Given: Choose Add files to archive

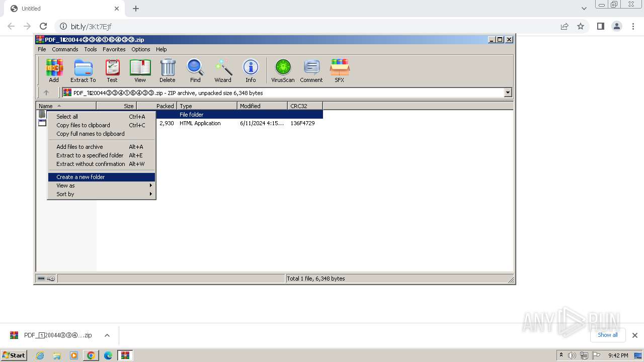Looking at the screenshot, I should 102,147.
